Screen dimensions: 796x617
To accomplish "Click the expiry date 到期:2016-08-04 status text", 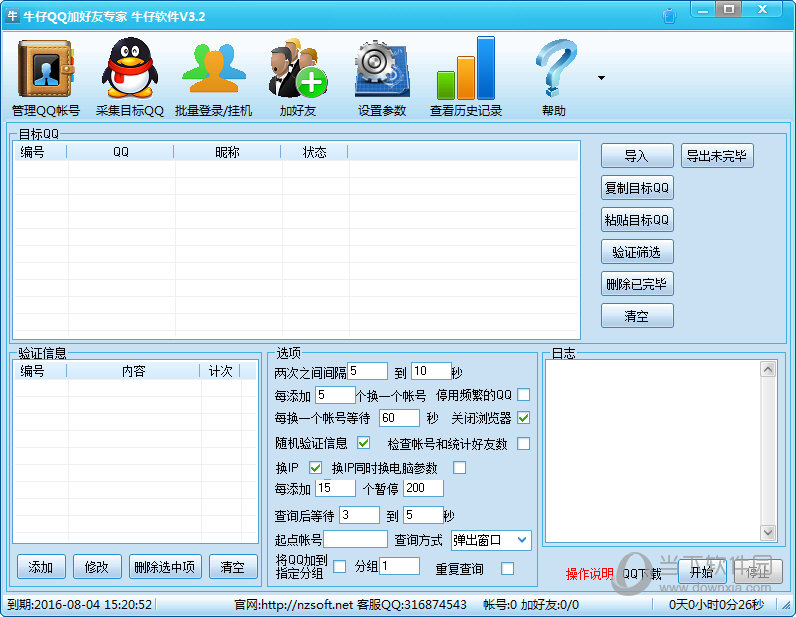I will 80,604.
